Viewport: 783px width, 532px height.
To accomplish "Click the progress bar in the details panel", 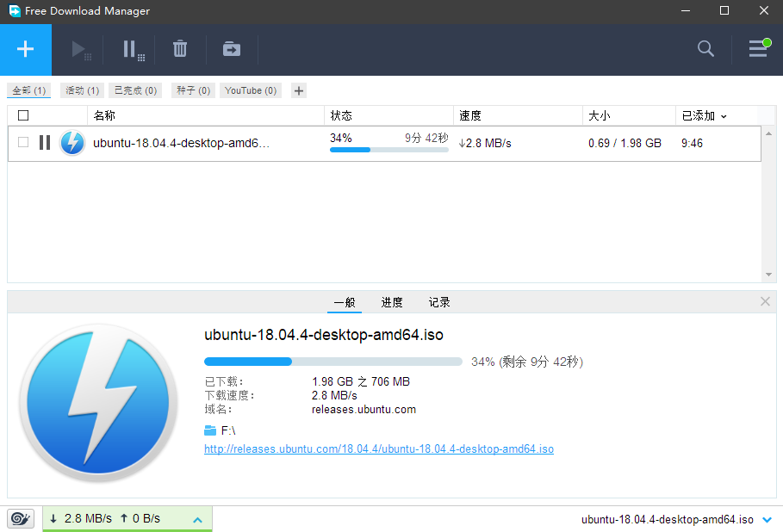I will [333, 362].
